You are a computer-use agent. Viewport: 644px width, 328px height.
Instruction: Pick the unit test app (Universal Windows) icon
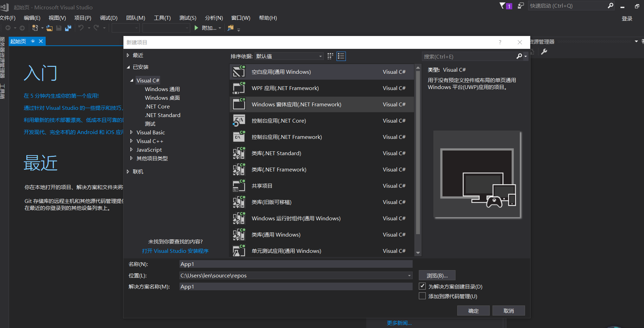[239, 251]
